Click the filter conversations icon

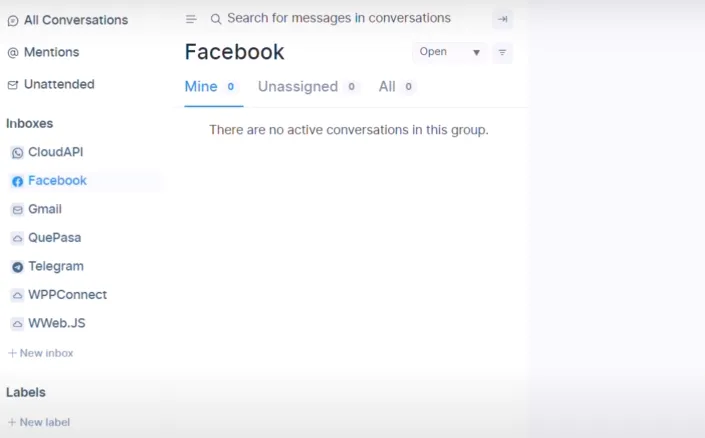502,53
